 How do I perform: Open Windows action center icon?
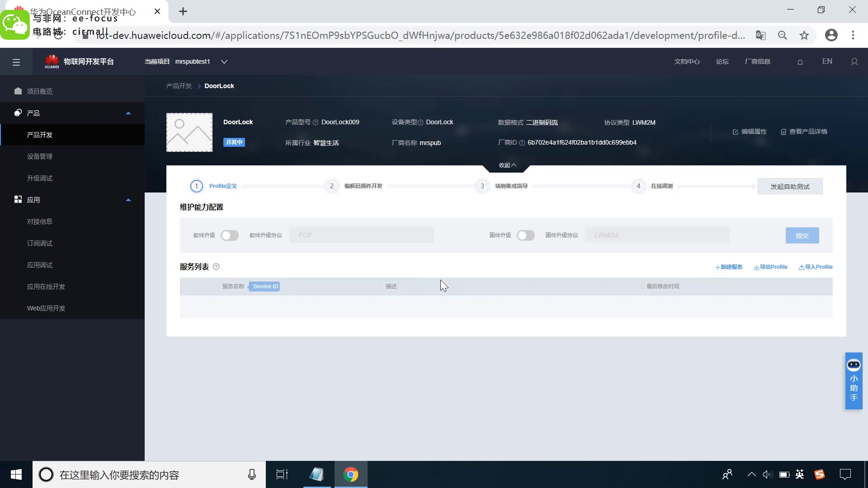(x=845, y=474)
